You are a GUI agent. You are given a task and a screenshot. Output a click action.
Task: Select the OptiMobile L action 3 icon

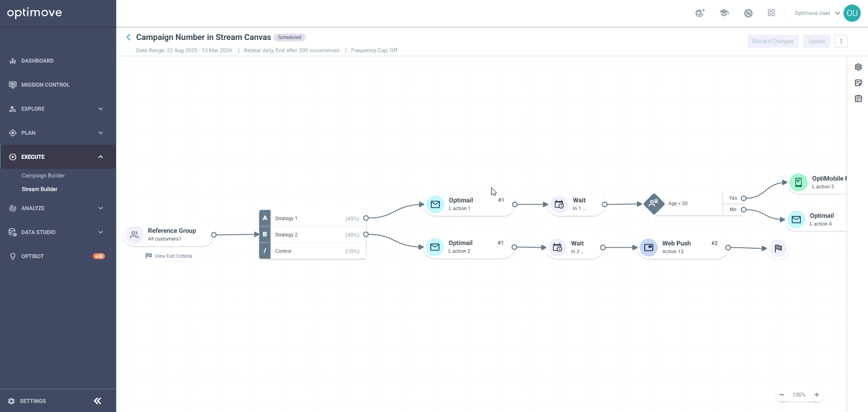798,182
